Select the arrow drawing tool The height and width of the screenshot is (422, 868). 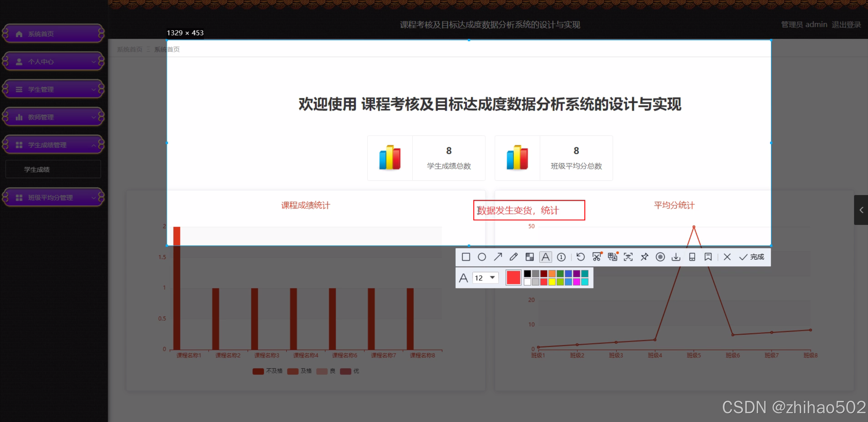click(498, 257)
